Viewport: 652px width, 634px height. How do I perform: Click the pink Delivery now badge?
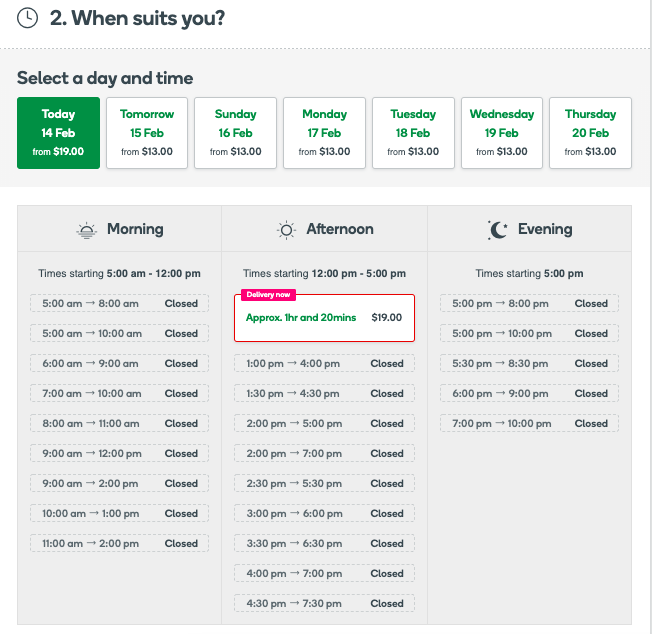(x=268, y=295)
